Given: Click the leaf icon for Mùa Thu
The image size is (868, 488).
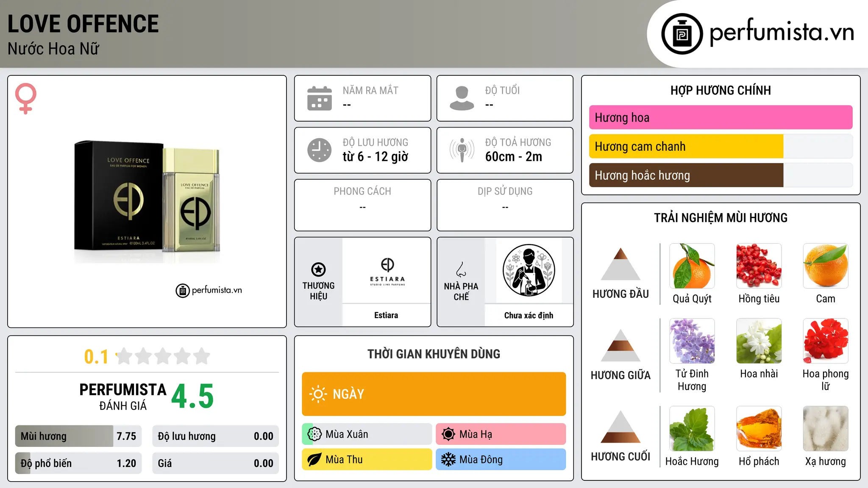Looking at the screenshot, I should [314, 460].
